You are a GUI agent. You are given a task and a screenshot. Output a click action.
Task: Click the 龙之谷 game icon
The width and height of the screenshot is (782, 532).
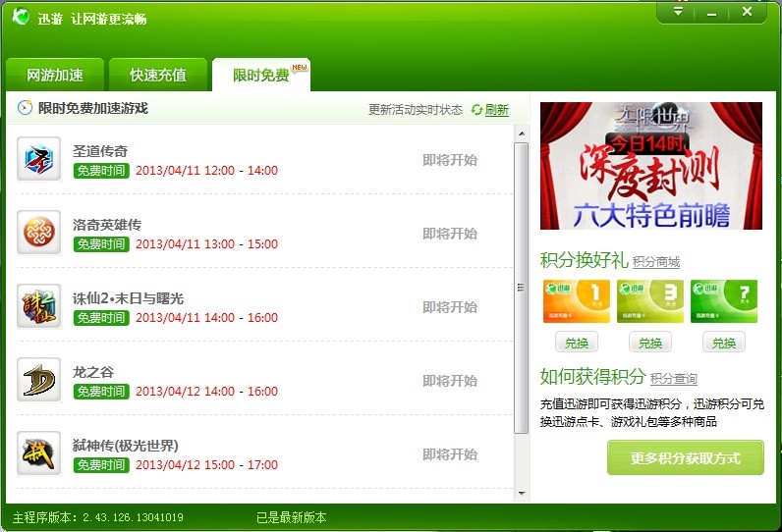(39, 380)
